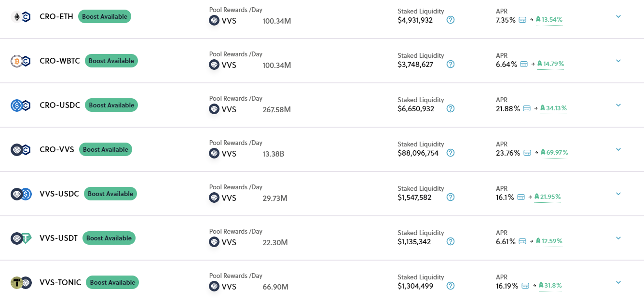Expand the VVS-USDC farm row

618,194
